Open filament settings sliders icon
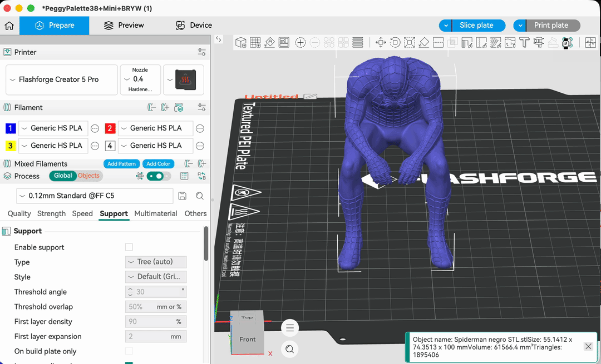The height and width of the screenshot is (364, 601). (201, 108)
